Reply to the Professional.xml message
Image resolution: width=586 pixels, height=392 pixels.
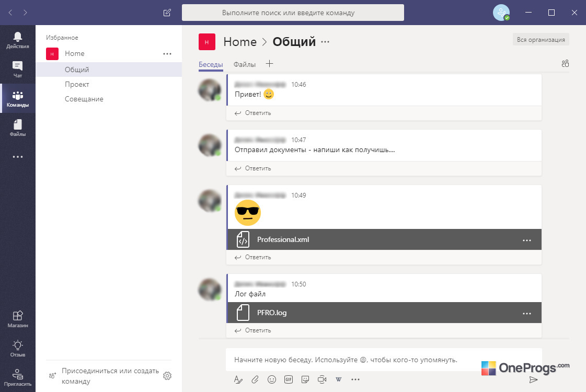pyautogui.click(x=252, y=257)
